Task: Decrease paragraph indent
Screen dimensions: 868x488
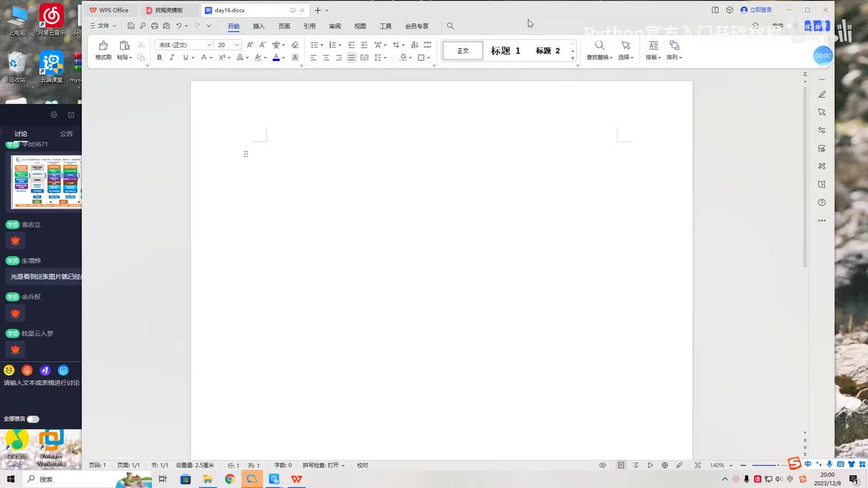Action: [351, 45]
